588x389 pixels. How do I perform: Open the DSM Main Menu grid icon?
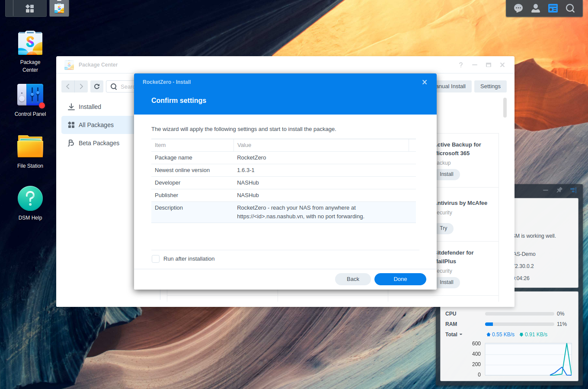pyautogui.click(x=30, y=8)
